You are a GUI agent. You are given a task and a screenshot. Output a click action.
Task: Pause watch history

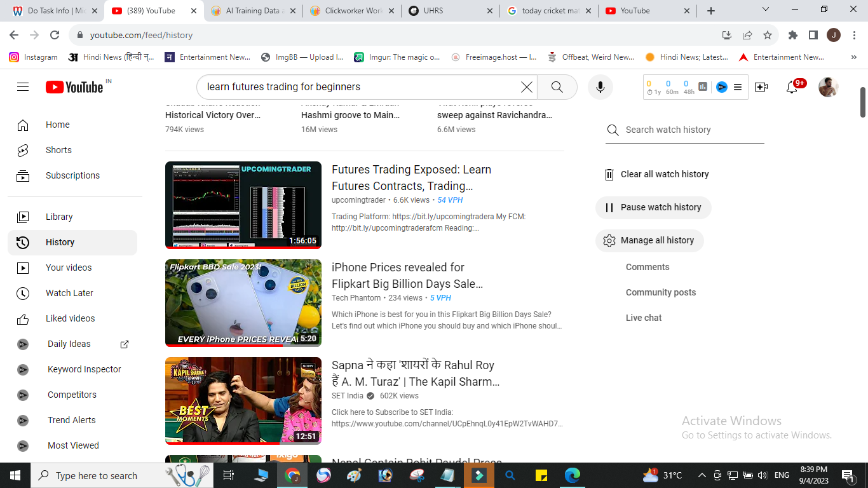(x=653, y=207)
